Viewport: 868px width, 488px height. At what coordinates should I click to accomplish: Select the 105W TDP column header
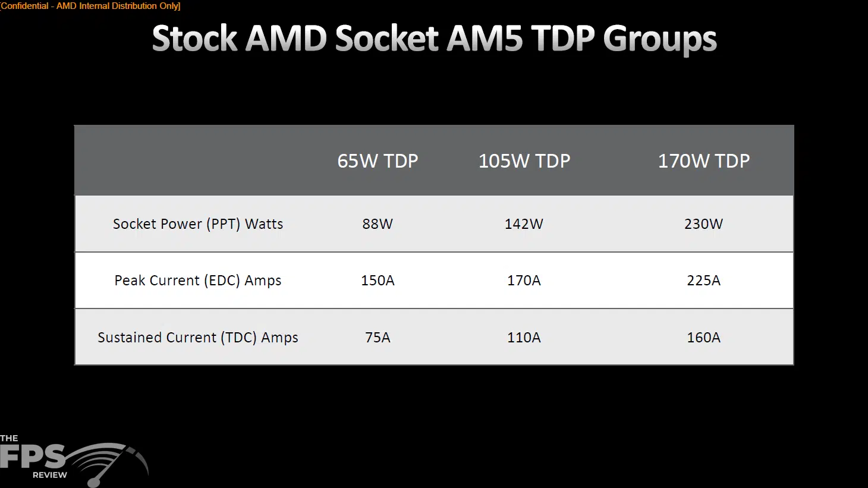524,161
